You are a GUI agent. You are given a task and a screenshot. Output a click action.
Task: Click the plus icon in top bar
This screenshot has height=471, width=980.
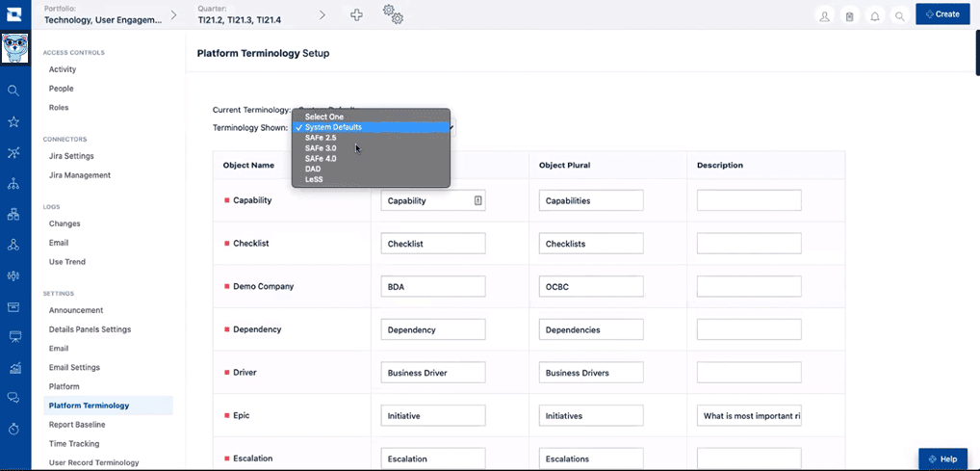(x=356, y=15)
